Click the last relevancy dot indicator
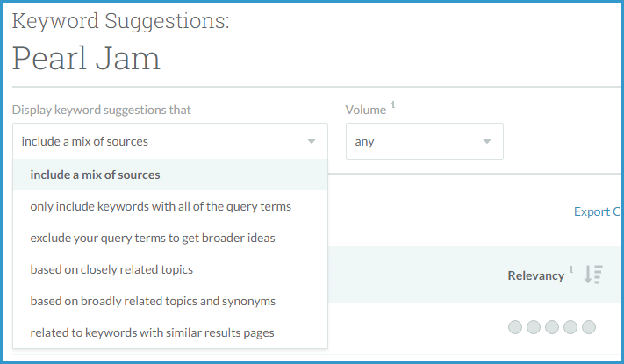Screen dimensions: 624x364 click(x=589, y=327)
